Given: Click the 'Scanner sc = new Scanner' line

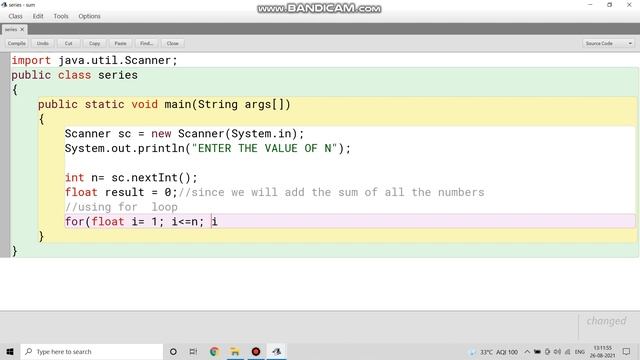Looking at the screenshot, I should pos(184,134).
